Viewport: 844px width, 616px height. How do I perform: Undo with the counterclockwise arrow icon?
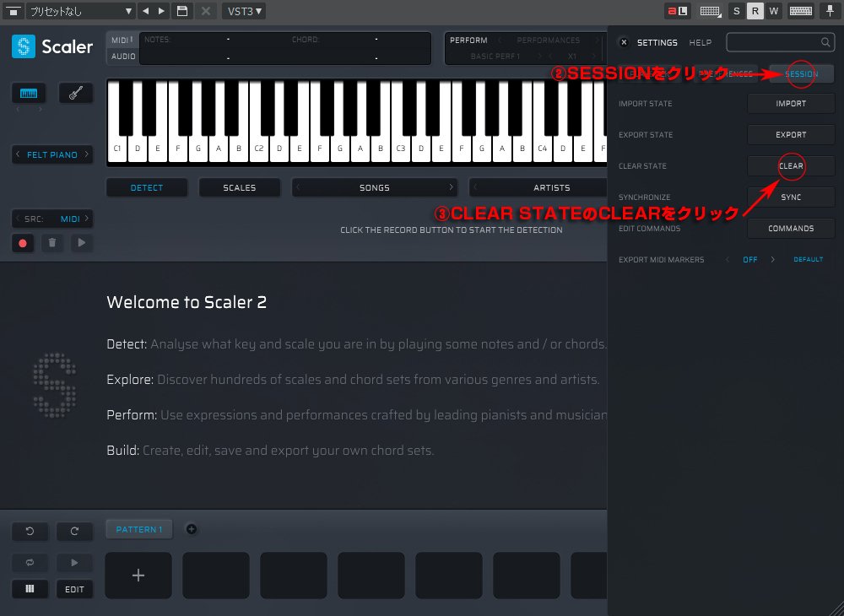[x=30, y=531]
